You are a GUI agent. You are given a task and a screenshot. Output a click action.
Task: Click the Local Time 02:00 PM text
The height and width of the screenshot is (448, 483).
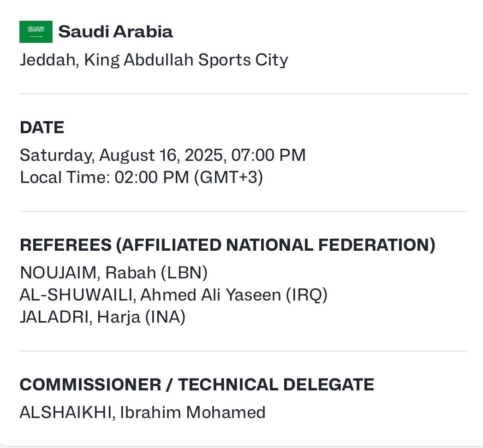tap(104, 177)
